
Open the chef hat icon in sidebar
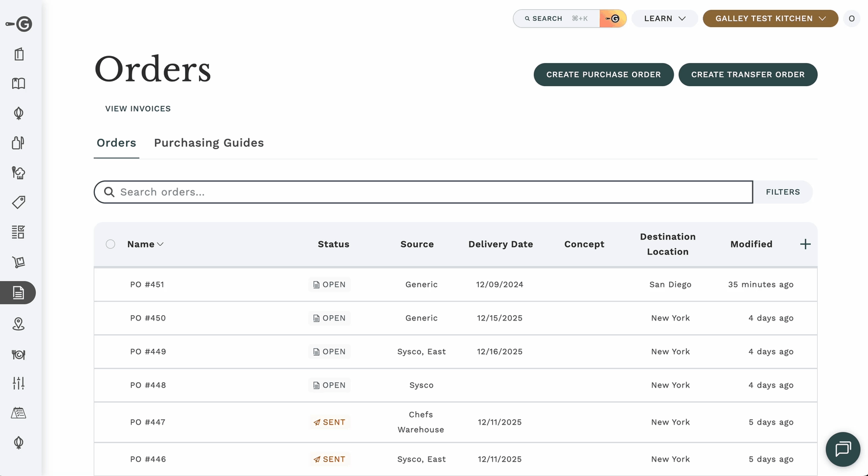tap(19, 172)
